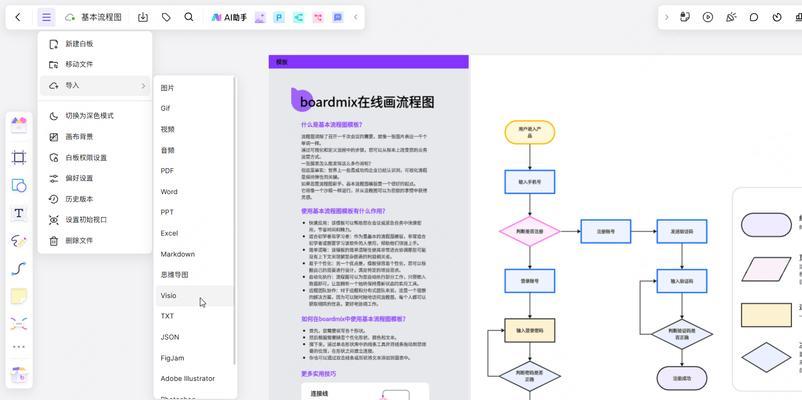Start presentation with the play icon
The height and width of the screenshot is (400, 802).
click(708, 17)
